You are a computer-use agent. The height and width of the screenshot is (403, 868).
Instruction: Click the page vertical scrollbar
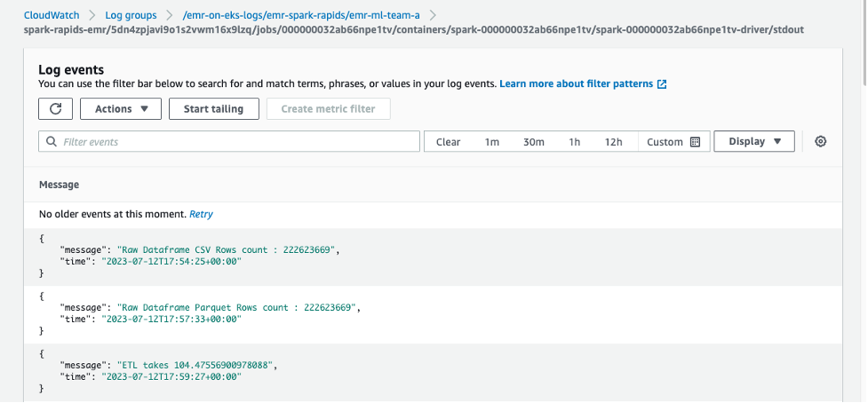click(x=864, y=43)
